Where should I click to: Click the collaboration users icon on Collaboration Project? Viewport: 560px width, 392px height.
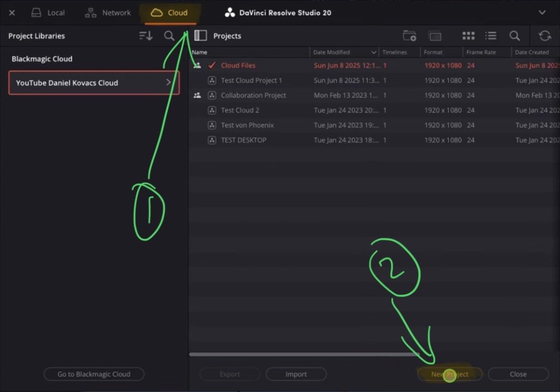197,95
